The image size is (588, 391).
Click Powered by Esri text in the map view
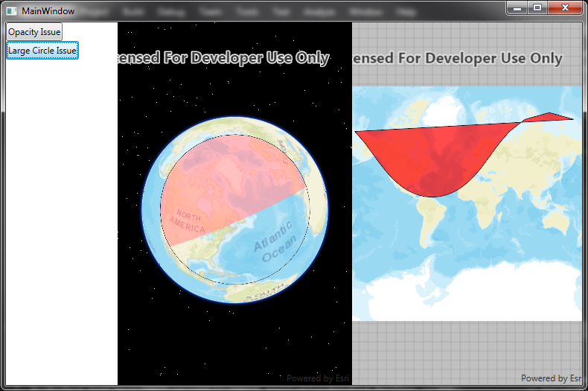552,378
